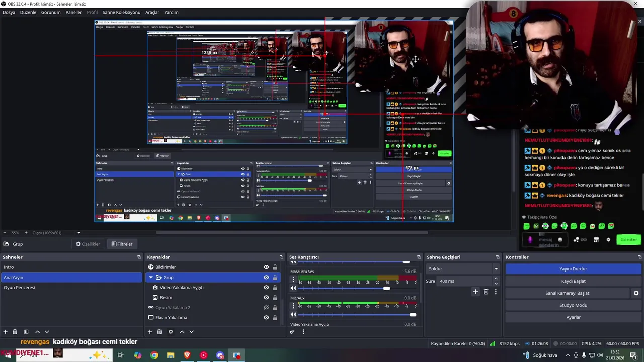Hide the Grup source
This screenshot has height=362, width=644.
click(x=266, y=278)
